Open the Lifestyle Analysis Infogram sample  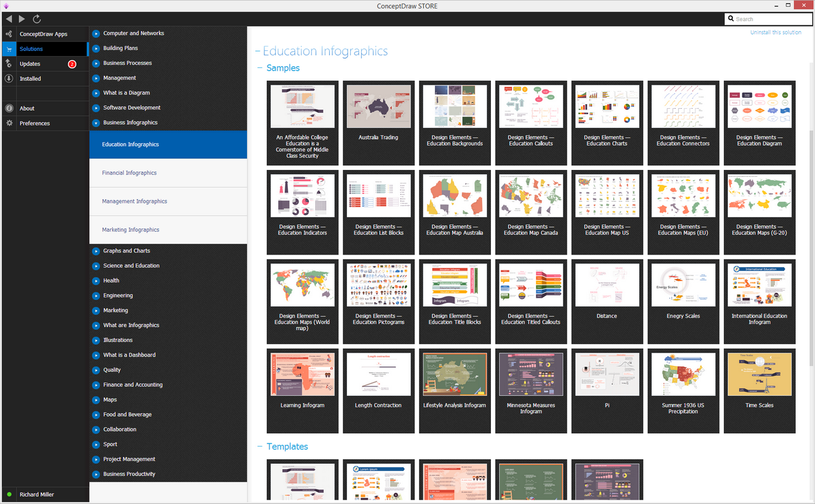[x=455, y=391]
